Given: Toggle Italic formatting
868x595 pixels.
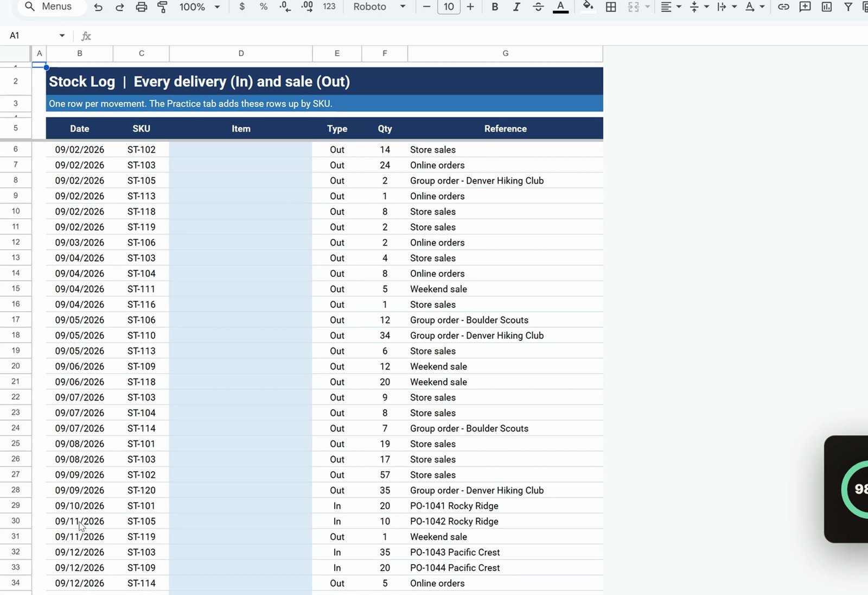Looking at the screenshot, I should (x=516, y=7).
